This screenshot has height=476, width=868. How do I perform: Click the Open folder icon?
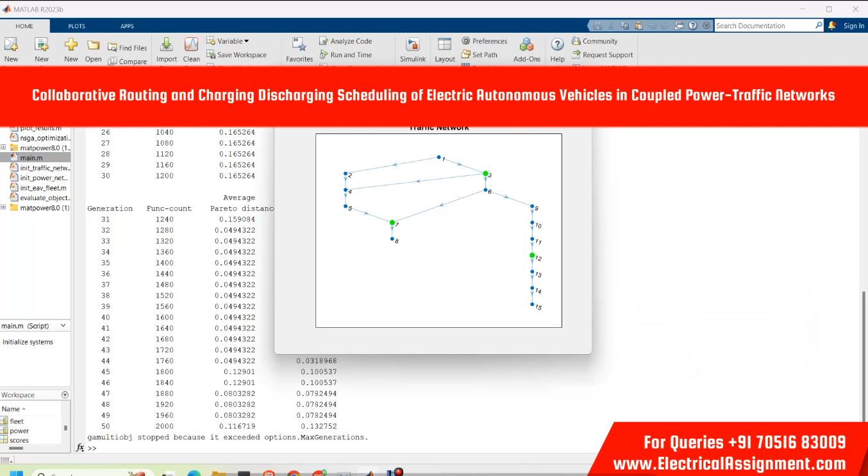click(94, 46)
